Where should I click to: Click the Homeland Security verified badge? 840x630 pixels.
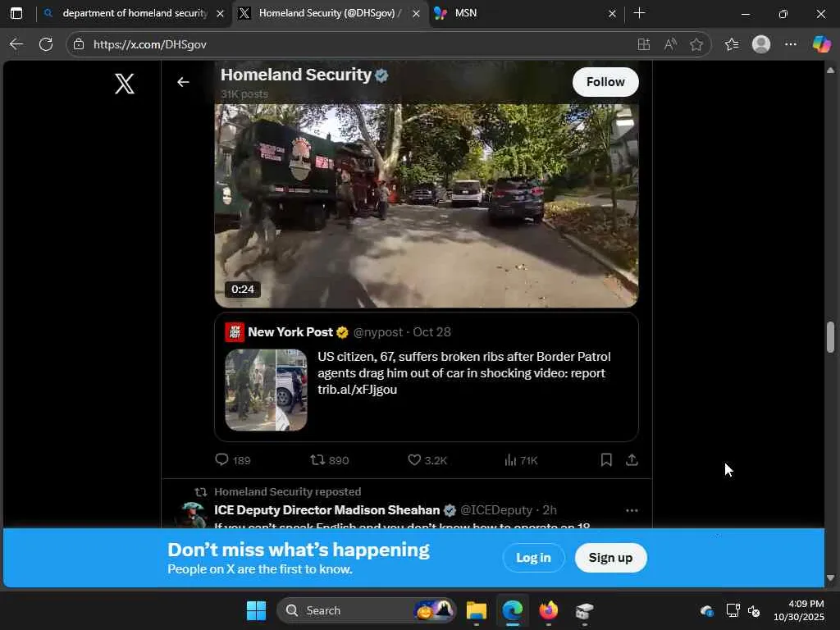tap(381, 75)
